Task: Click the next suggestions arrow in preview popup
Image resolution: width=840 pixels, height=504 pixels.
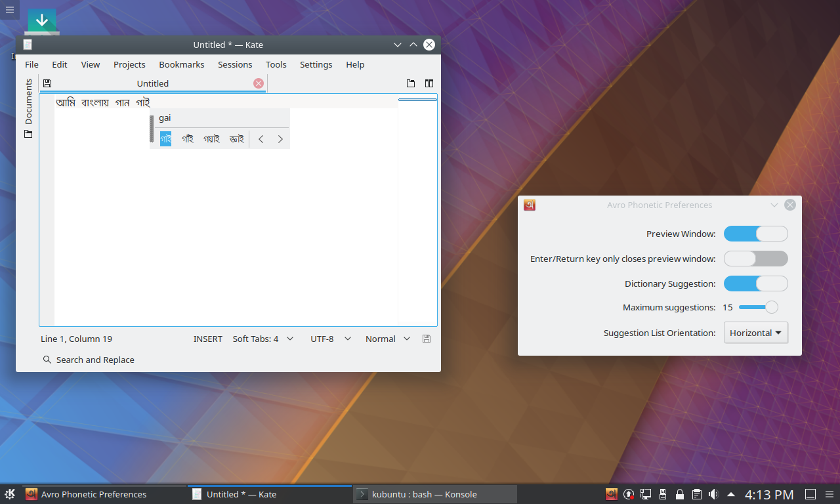Action: tap(280, 139)
